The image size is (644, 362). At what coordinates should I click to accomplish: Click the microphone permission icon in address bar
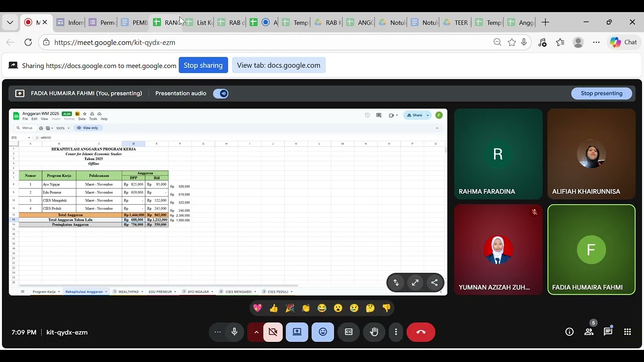[x=524, y=42]
